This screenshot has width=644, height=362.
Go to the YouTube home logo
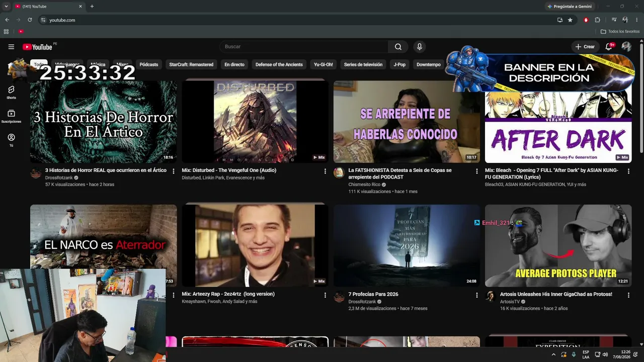pos(38,47)
